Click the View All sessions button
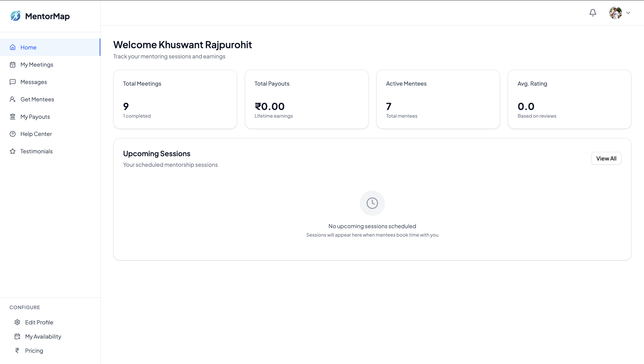This screenshot has height=364, width=644. click(606, 158)
